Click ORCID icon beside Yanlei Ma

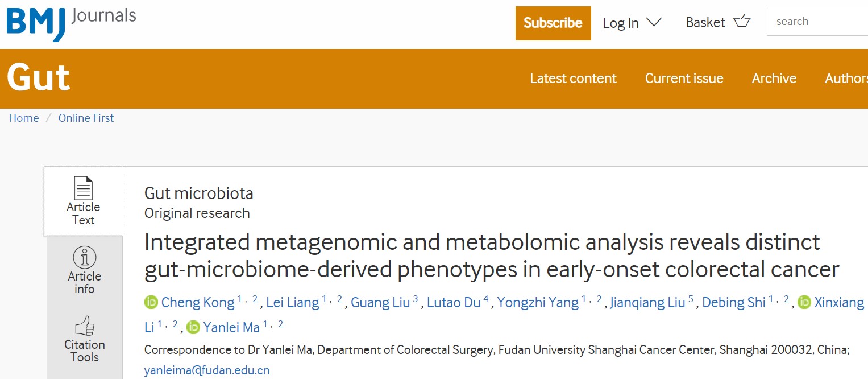coord(193,327)
